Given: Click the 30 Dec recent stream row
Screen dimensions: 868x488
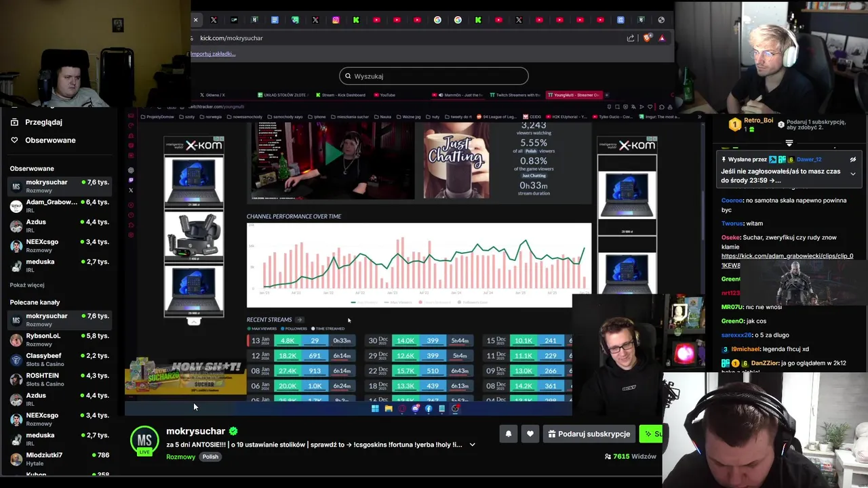Looking at the screenshot, I should (x=419, y=340).
